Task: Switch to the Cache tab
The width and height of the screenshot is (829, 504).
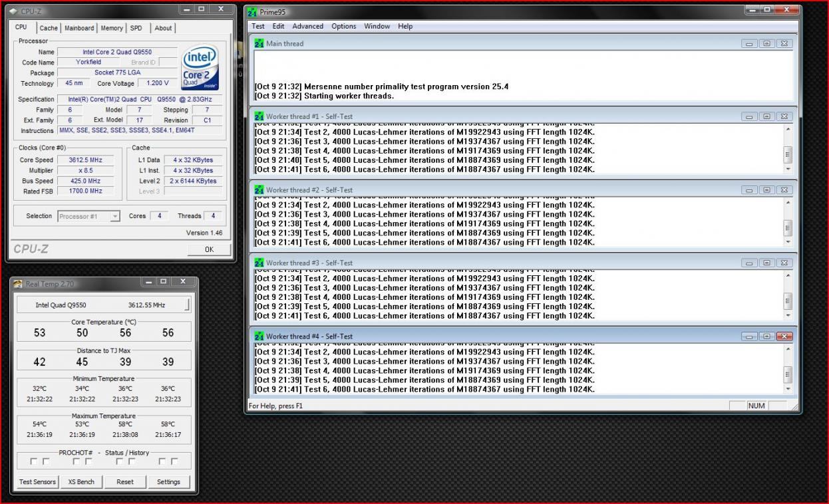Action: (49, 28)
